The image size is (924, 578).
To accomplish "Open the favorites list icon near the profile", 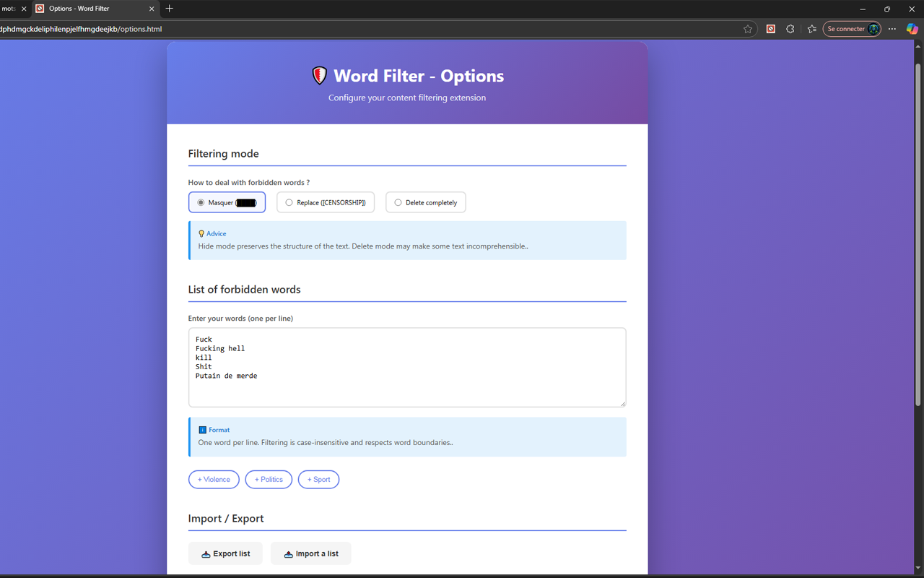I will click(811, 29).
